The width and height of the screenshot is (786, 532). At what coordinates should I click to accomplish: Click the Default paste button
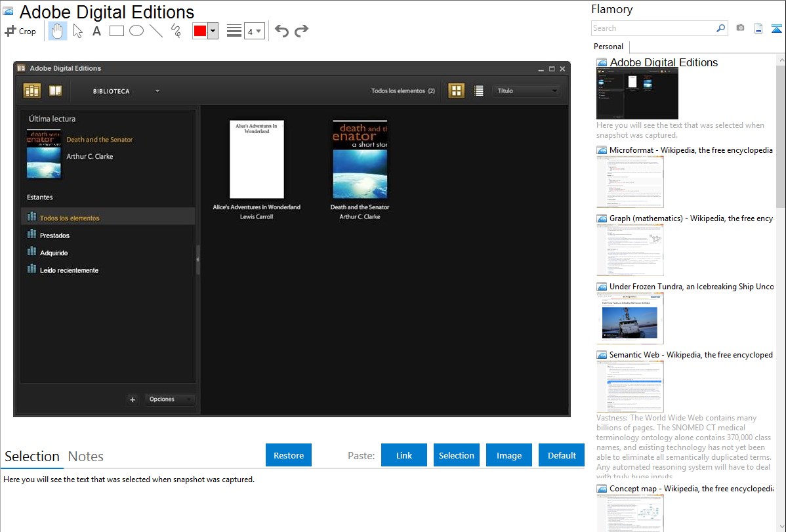[x=562, y=455]
